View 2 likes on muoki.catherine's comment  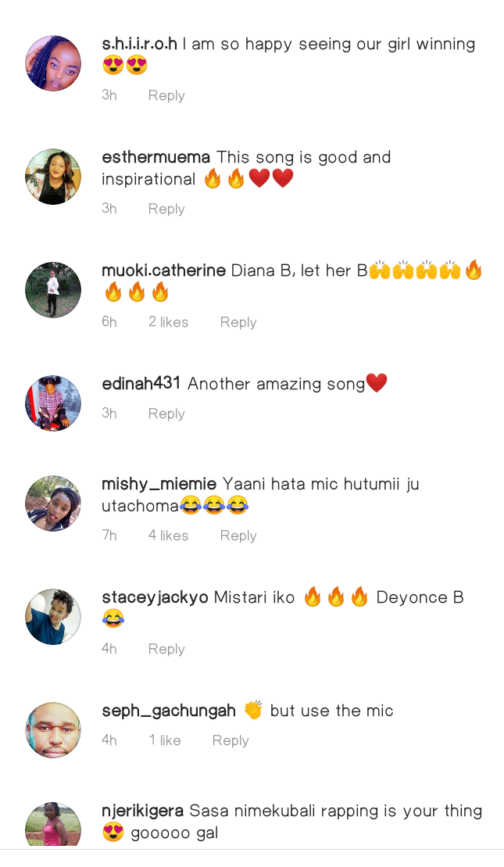169,322
